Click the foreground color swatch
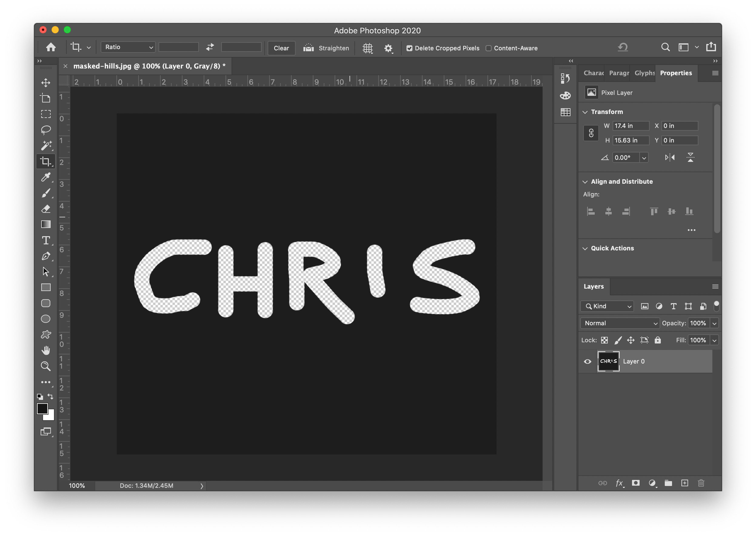The image size is (756, 536). click(42, 409)
